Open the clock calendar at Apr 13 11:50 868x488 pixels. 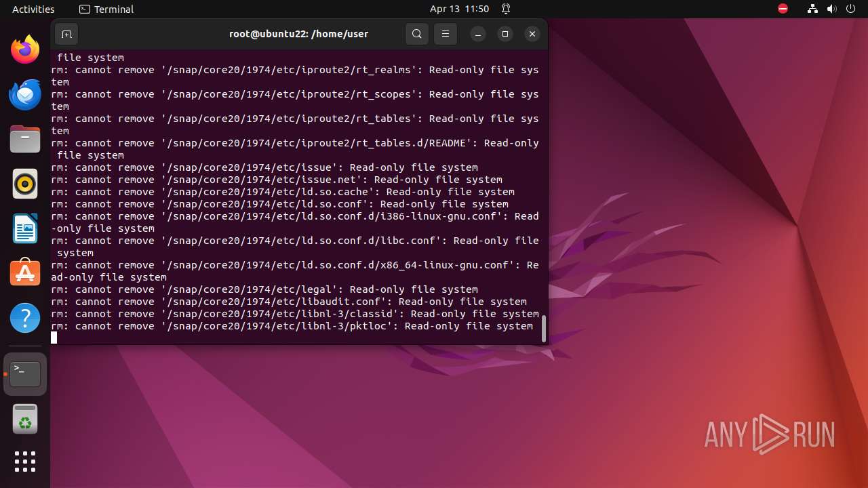pos(459,9)
